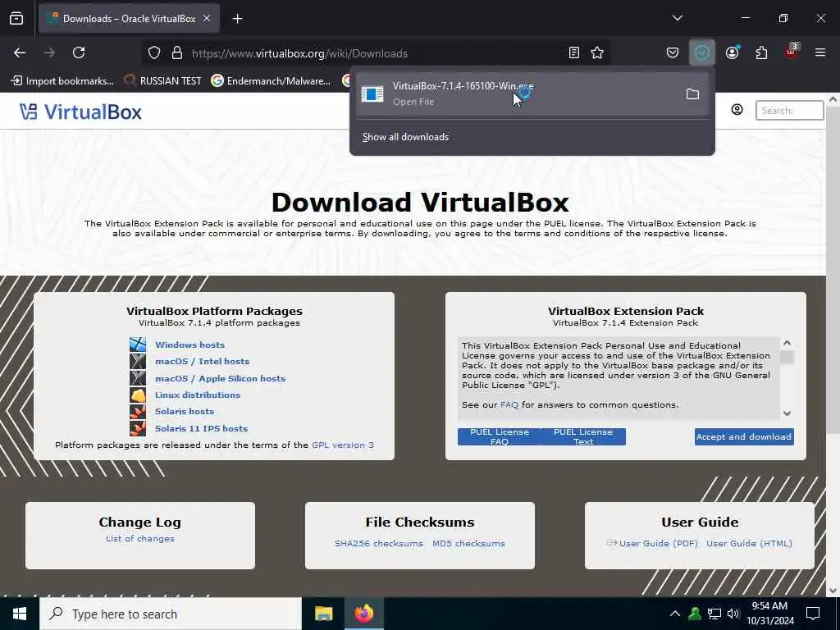This screenshot has width=840, height=630.
Task: Click Accept and download button
Action: (x=744, y=436)
